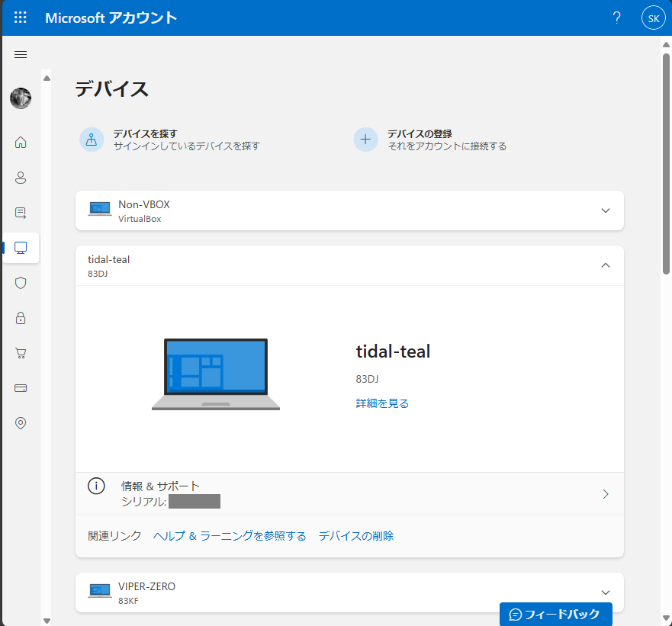672x626 pixels.
Task: Click the main page vertical scrollbar thumb
Action: tap(666, 163)
